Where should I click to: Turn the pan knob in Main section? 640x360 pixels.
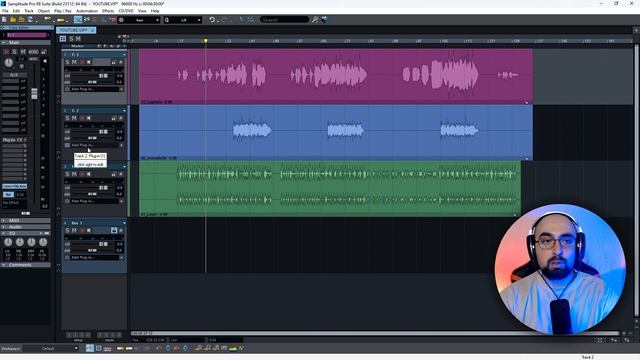(x=9, y=62)
